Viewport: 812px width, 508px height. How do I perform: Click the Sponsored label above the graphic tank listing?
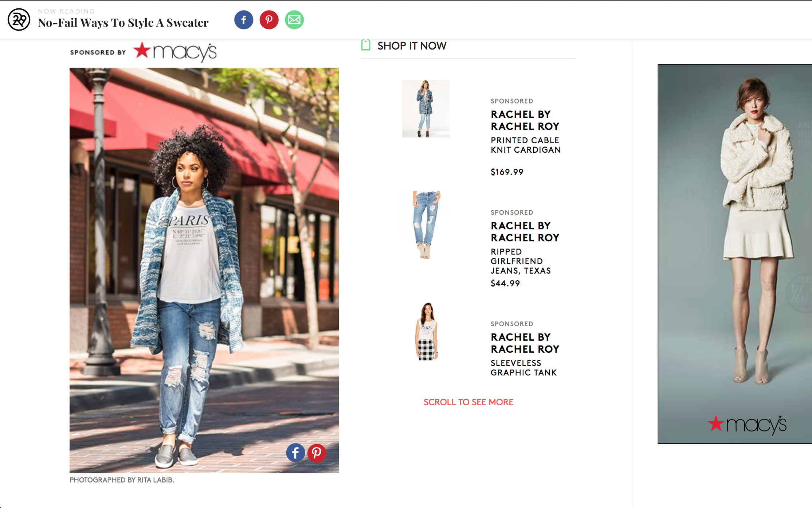(x=512, y=324)
